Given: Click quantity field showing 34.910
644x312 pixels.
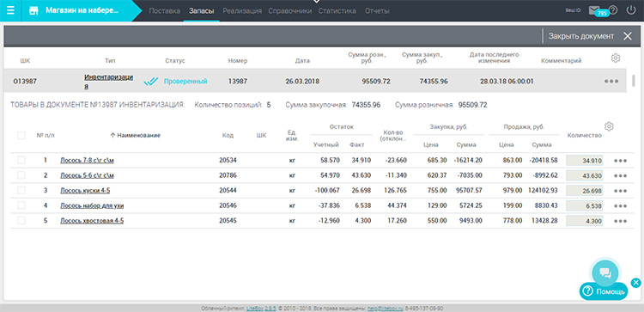Looking at the screenshot, I should coord(585,161).
